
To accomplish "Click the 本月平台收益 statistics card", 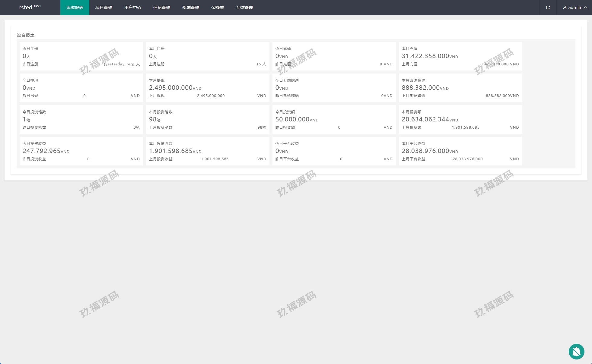I will (x=460, y=151).
